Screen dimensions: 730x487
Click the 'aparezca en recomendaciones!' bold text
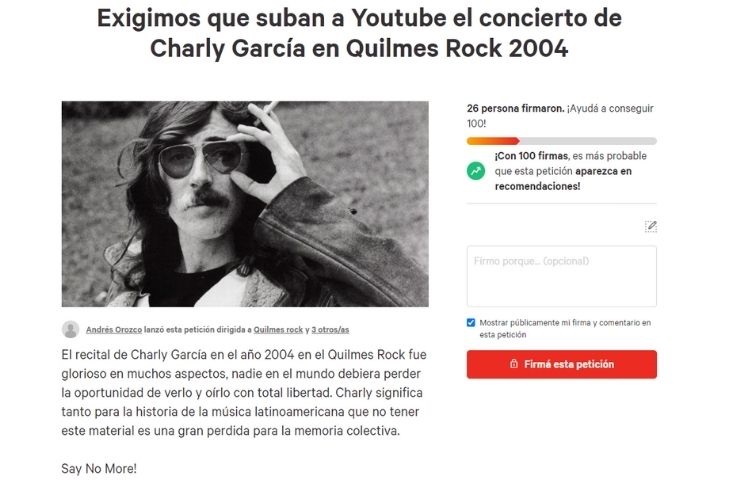(x=563, y=179)
